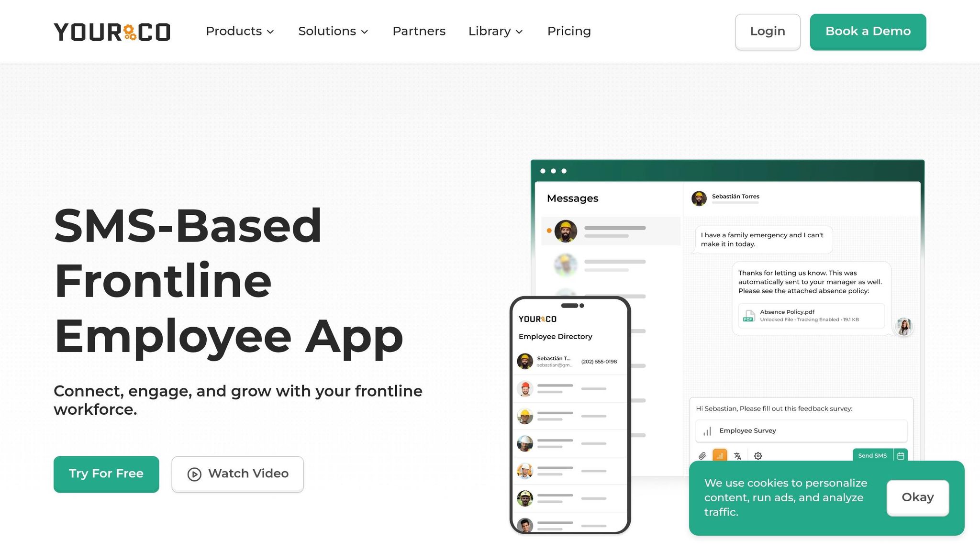
Task: Open the schedule calendar icon beside Send SMS
Action: coord(900,456)
